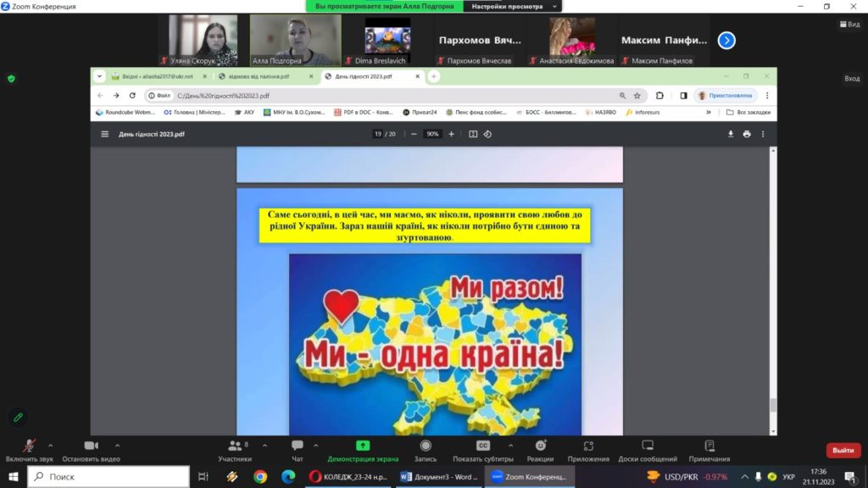Viewport: 868px width, 488px height.
Task: Open КОЛЕДЖ_23-24 Opera taskbar item
Action: pos(348,476)
